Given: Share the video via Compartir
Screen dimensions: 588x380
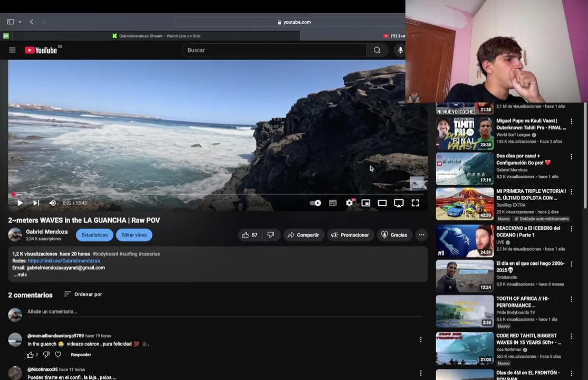Looking at the screenshot, I should [x=303, y=235].
